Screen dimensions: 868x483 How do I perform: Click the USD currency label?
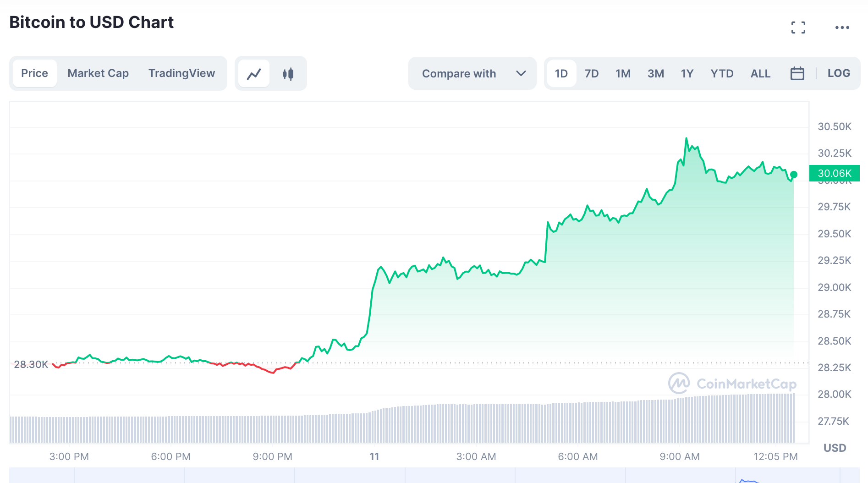[x=835, y=448]
